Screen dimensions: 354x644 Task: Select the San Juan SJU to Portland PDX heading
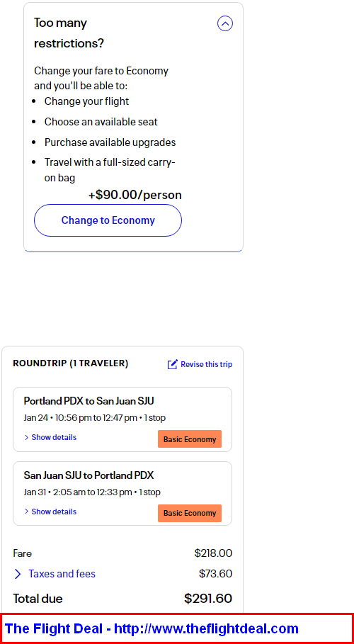tap(88, 475)
